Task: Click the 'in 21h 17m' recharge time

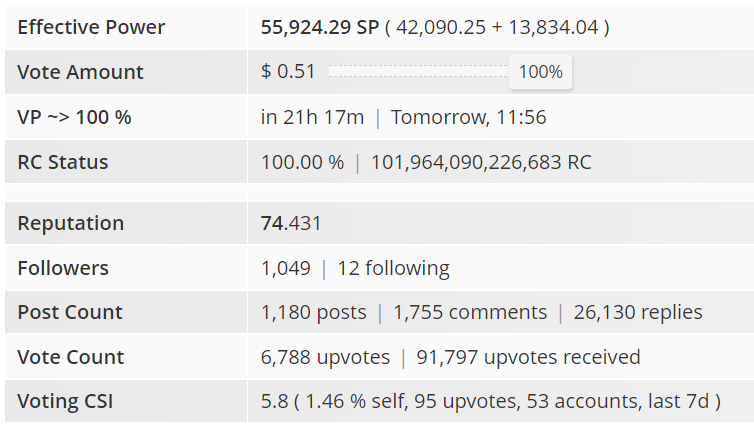Action: point(312,117)
